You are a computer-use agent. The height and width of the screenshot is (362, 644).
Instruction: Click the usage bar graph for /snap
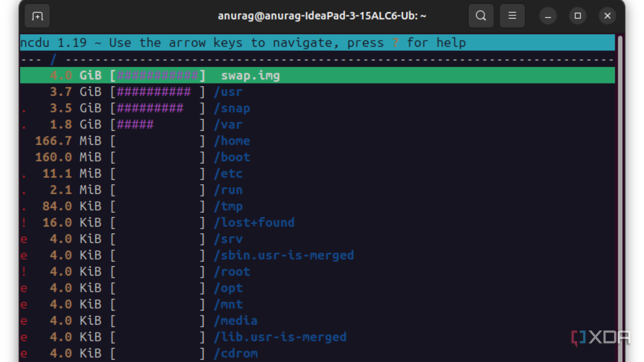(158, 108)
